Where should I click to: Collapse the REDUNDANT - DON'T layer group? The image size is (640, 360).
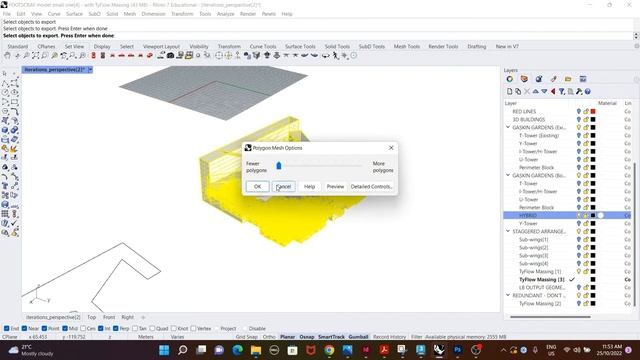tap(508, 295)
